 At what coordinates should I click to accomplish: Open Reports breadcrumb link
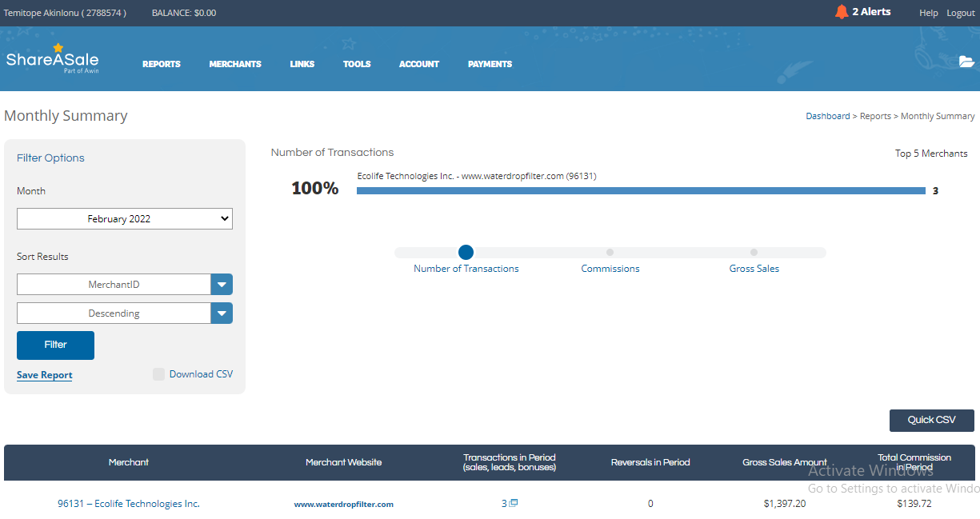(875, 116)
